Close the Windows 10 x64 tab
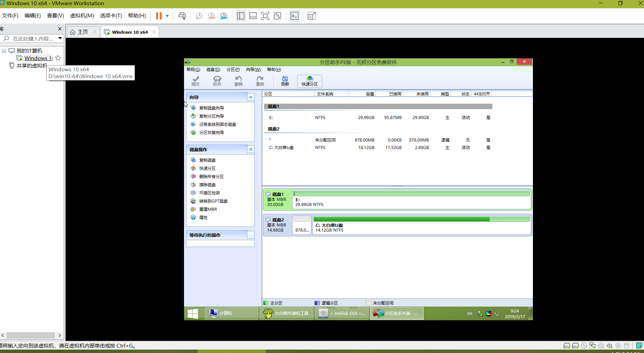 coord(154,32)
